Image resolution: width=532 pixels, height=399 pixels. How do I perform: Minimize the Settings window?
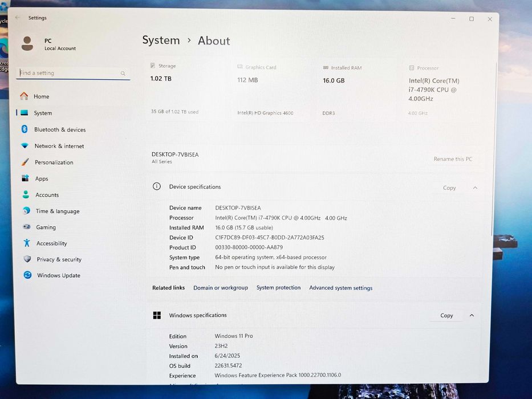coord(453,18)
